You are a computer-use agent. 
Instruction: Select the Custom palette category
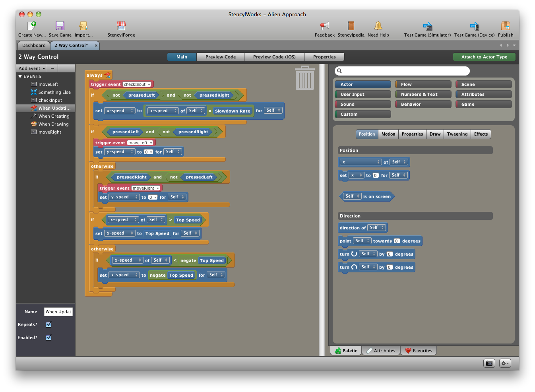pos(362,114)
